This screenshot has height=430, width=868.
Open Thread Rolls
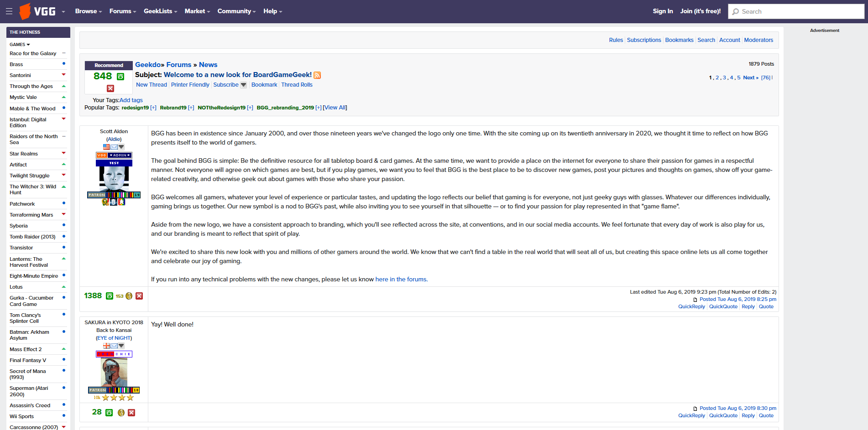(297, 85)
